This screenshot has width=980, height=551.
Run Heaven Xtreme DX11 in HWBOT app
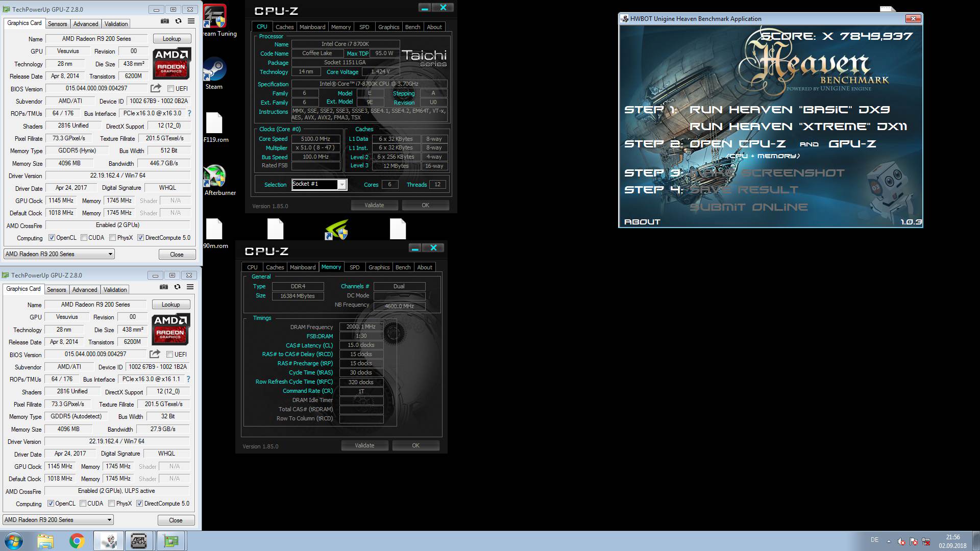click(x=798, y=127)
